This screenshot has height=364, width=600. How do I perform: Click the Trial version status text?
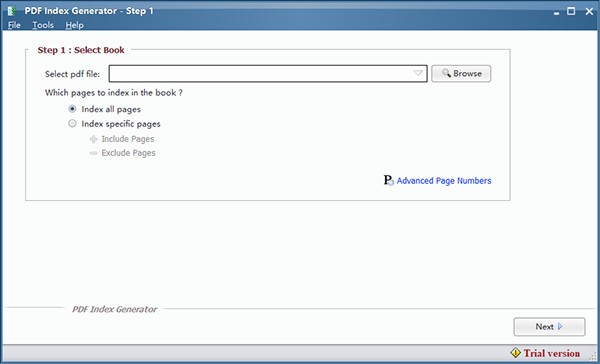pyautogui.click(x=552, y=353)
